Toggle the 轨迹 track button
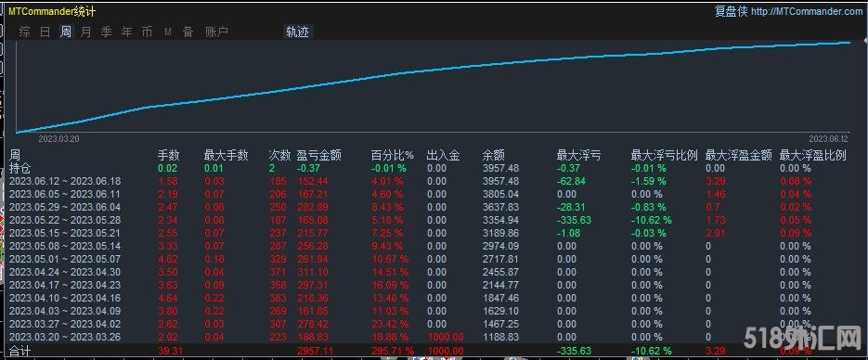This screenshot has width=868, height=360. [x=298, y=32]
